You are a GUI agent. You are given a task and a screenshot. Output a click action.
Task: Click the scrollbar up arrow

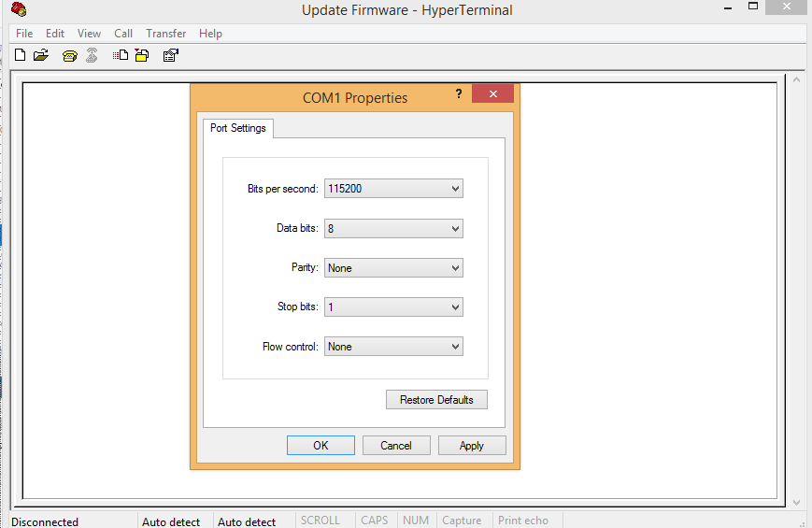(x=796, y=79)
